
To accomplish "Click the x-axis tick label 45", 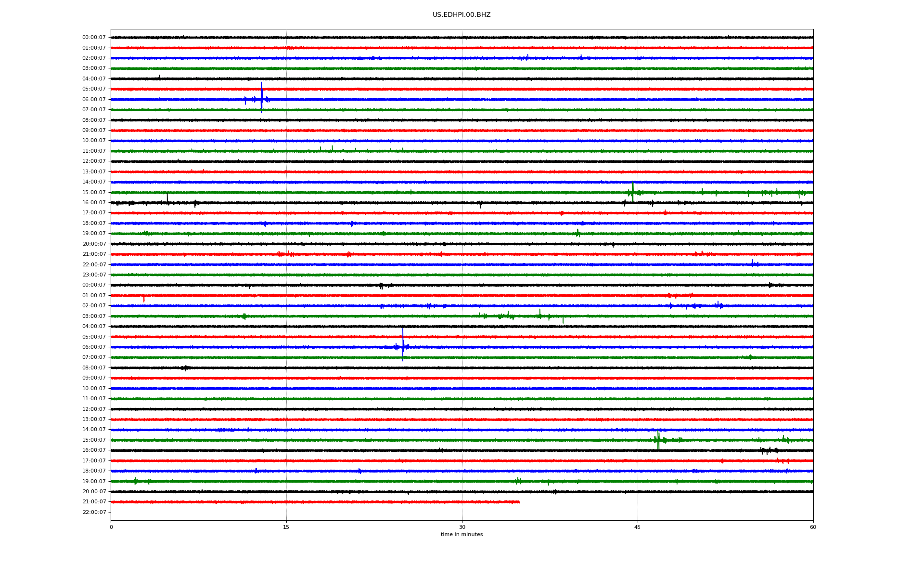I will tap(637, 527).
